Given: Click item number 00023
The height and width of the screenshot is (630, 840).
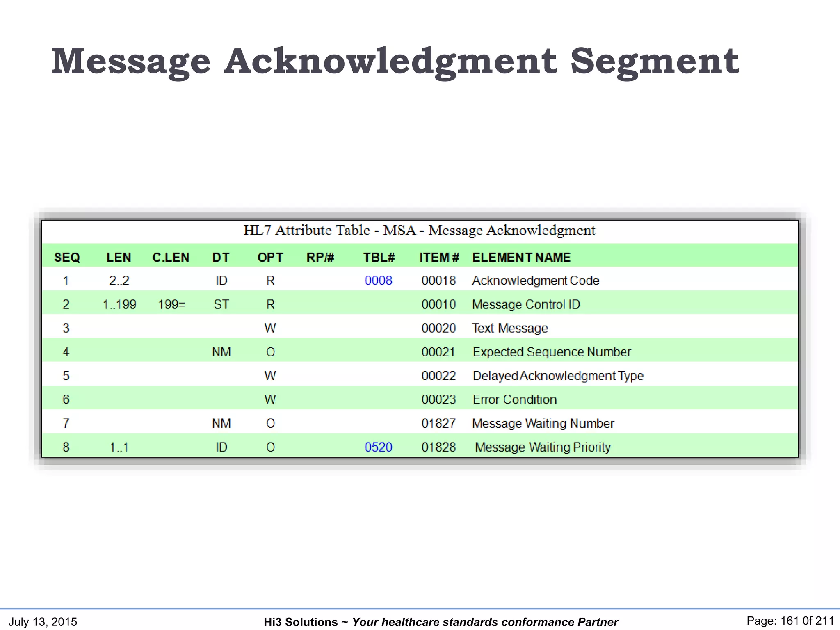Looking at the screenshot, I should pyautogui.click(x=438, y=399).
